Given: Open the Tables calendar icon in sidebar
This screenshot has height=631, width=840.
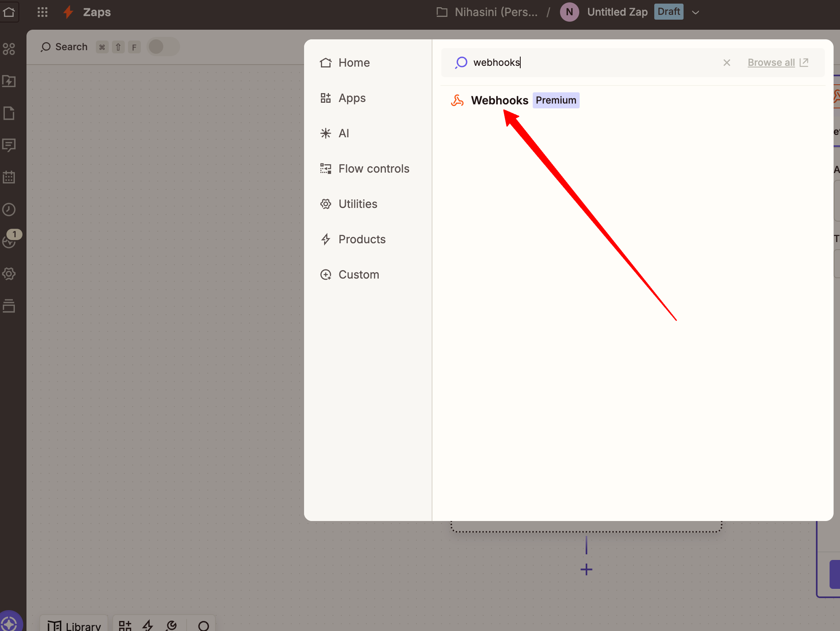Looking at the screenshot, I should 9,177.
